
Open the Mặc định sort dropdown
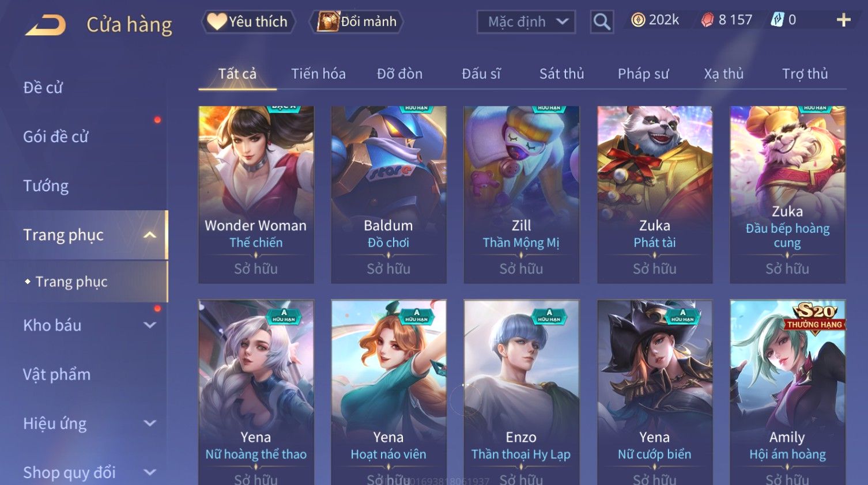pos(526,22)
